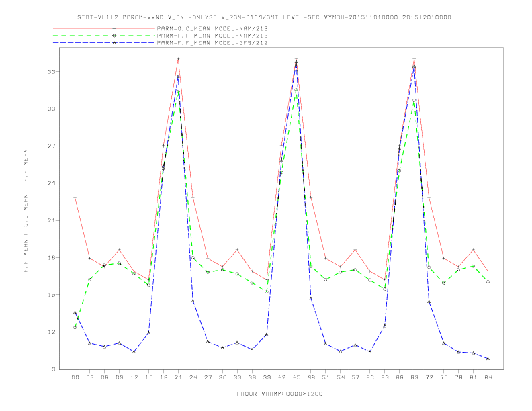Image resolution: width=532 pixels, height=411 pixels.
Task: Click y-axis tick label 33
Action: (x=51, y=72)
